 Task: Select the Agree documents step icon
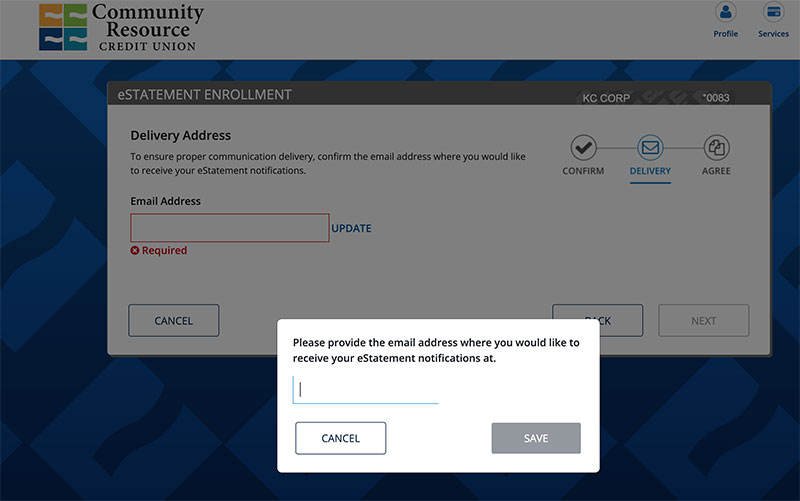pos(716,147)
